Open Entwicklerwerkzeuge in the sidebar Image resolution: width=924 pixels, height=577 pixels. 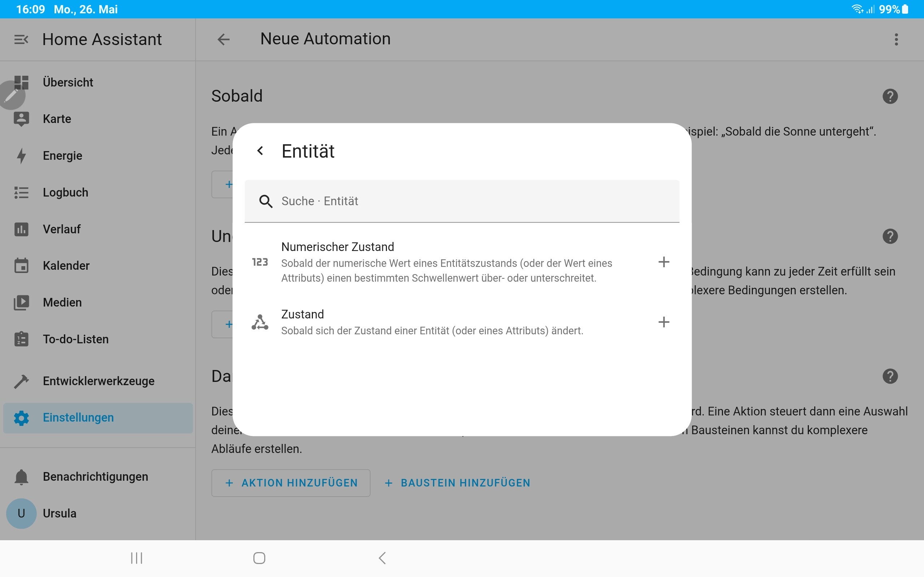[99, 381]
